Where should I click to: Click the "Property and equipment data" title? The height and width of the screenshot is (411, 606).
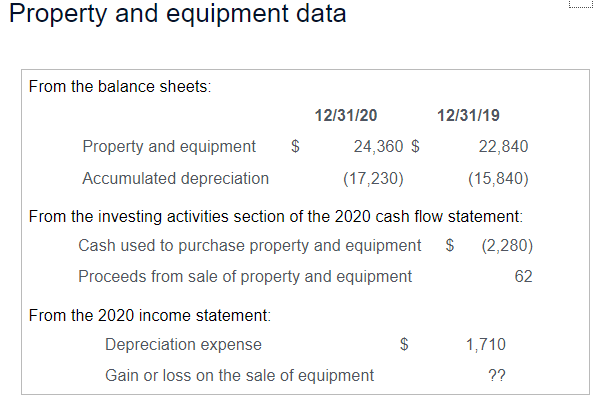click(x=178, y=15)
